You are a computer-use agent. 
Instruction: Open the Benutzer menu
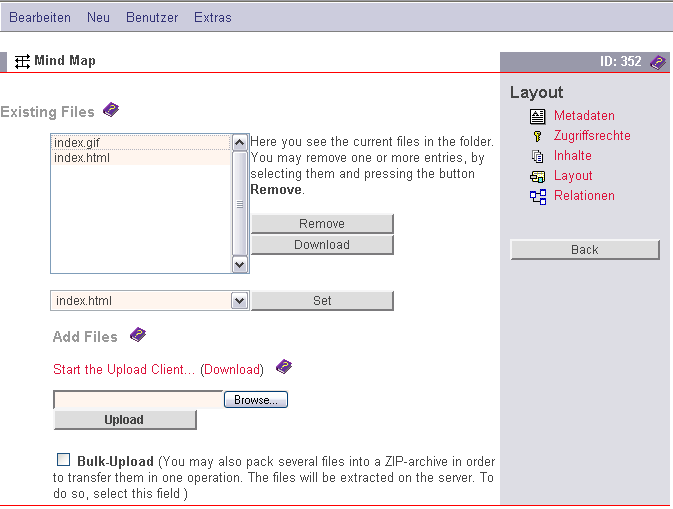pos(152,18)
